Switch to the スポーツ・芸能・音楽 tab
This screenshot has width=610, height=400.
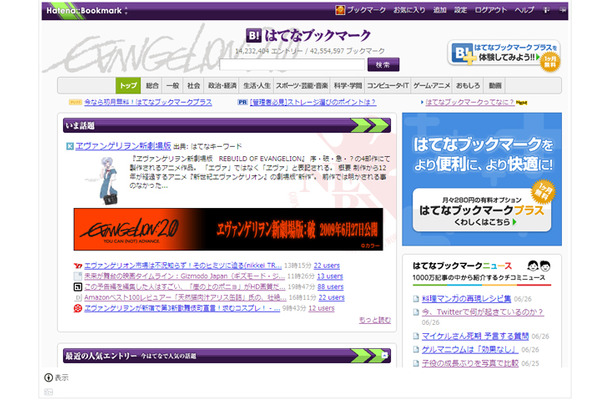pos(302,86)
